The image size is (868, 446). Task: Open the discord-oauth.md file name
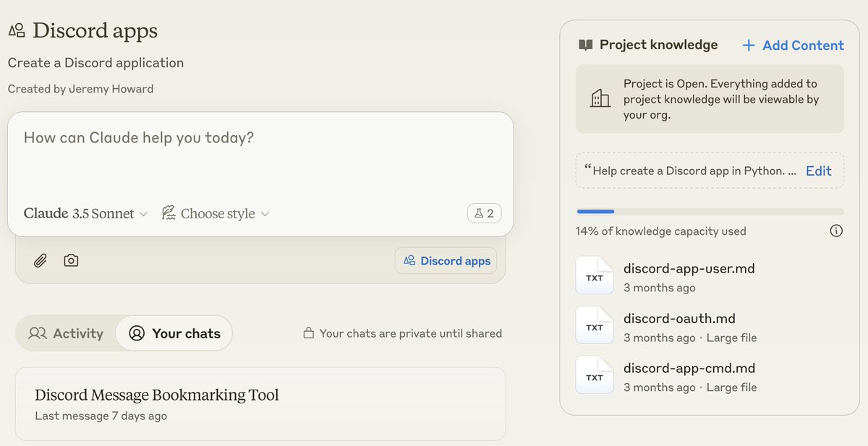pos(679,319)
